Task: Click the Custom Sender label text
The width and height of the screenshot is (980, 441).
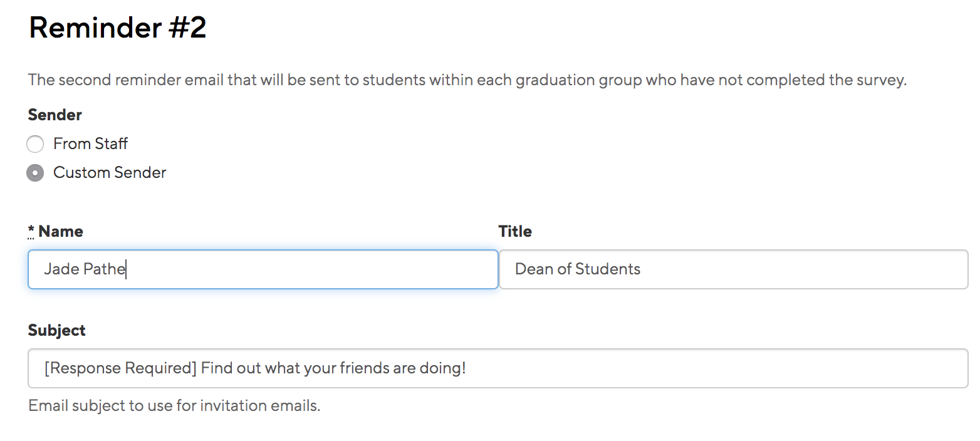Action: [110, 172]
